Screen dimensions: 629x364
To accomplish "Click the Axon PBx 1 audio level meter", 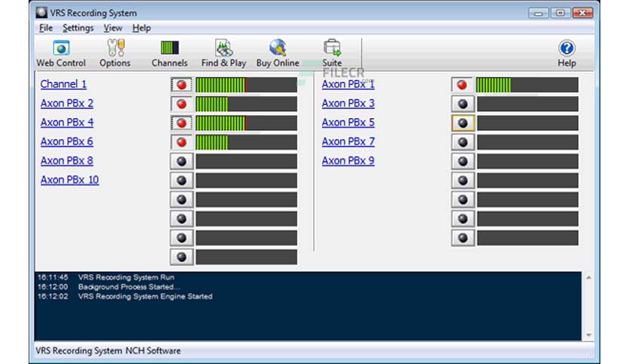I will 527,85.
